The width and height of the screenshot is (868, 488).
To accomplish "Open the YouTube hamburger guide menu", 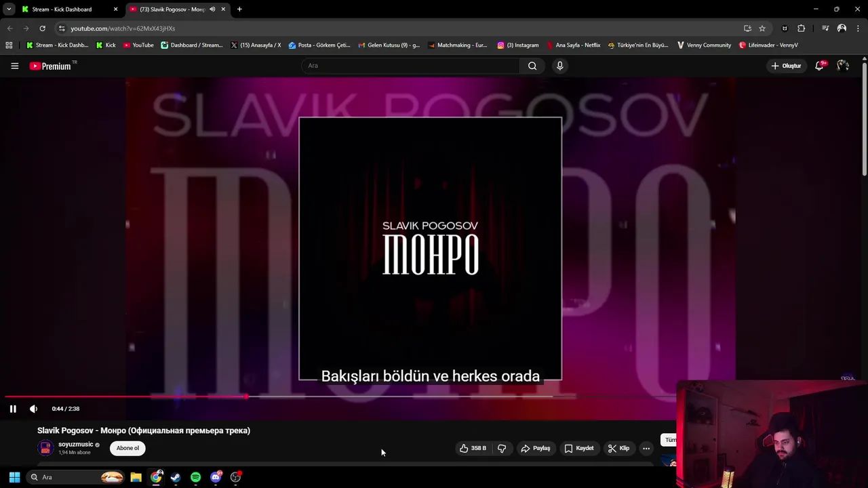I will click(x=14, y=66).
